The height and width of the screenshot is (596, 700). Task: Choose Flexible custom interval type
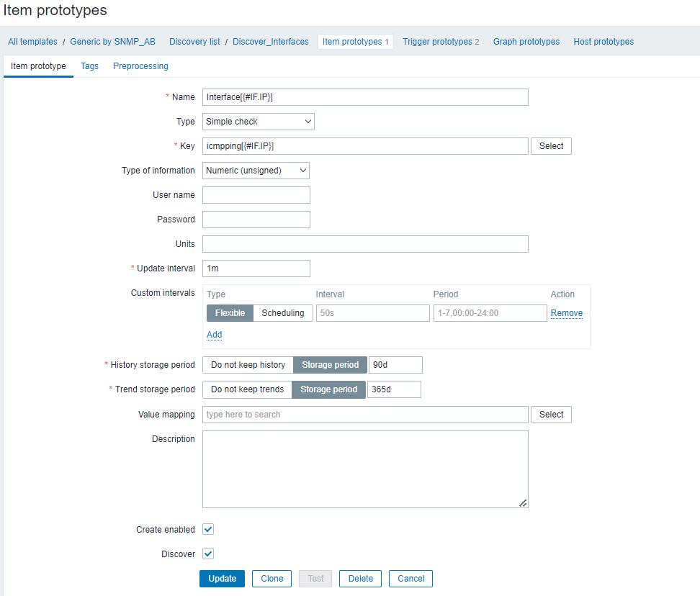[x=230, y=313]
